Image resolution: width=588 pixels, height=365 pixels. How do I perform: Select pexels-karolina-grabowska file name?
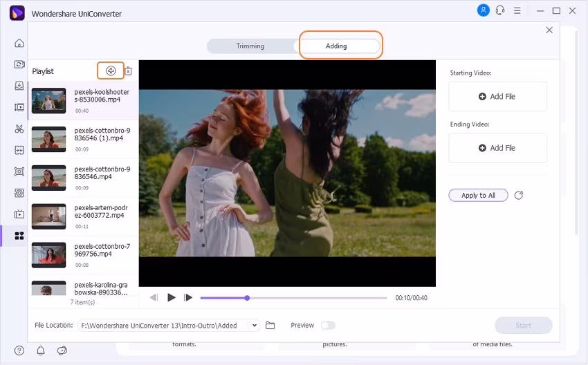(x=101, y=288)
